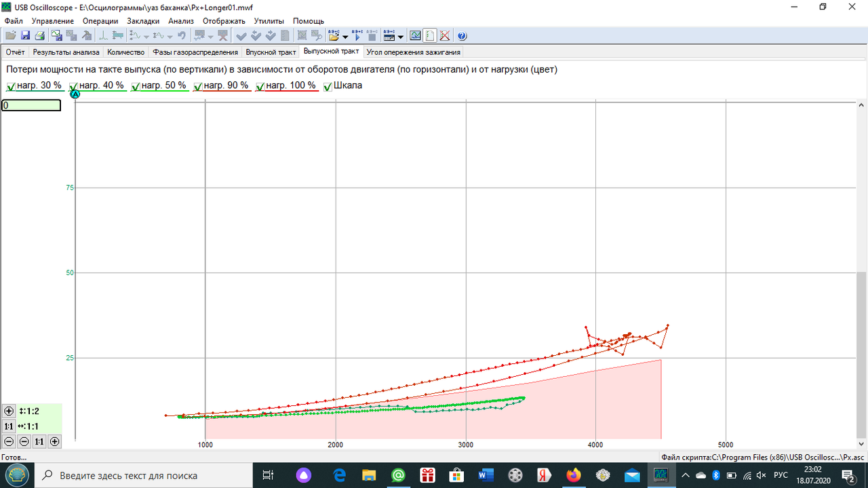
Task: Open script file folder icon
Action: [x=334, y=35]
